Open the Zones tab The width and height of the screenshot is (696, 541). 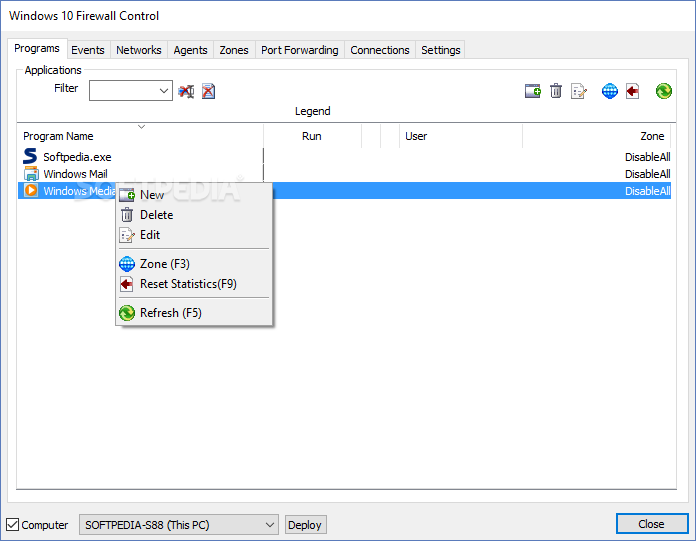coord(234,50)
